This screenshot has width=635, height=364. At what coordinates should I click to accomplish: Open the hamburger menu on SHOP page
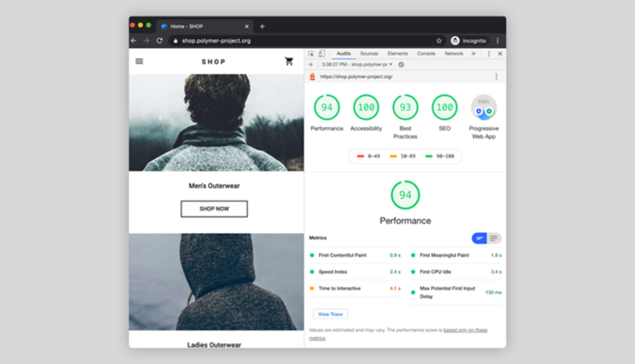(139, 61)
